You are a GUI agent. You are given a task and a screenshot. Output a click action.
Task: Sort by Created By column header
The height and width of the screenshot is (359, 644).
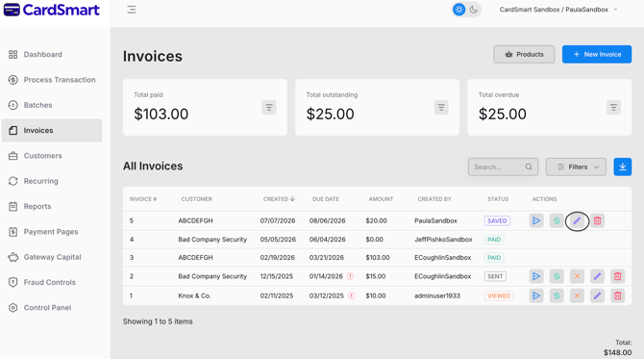coord(434,199)
